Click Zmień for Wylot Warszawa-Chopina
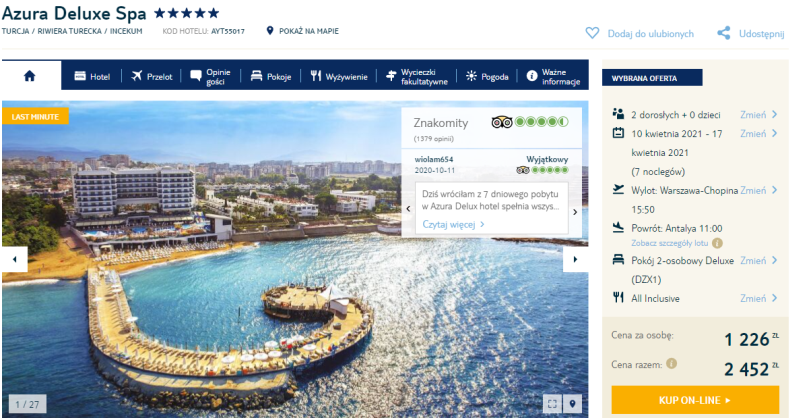Viewport: 790px width, 418px height. tap(759, 190)
